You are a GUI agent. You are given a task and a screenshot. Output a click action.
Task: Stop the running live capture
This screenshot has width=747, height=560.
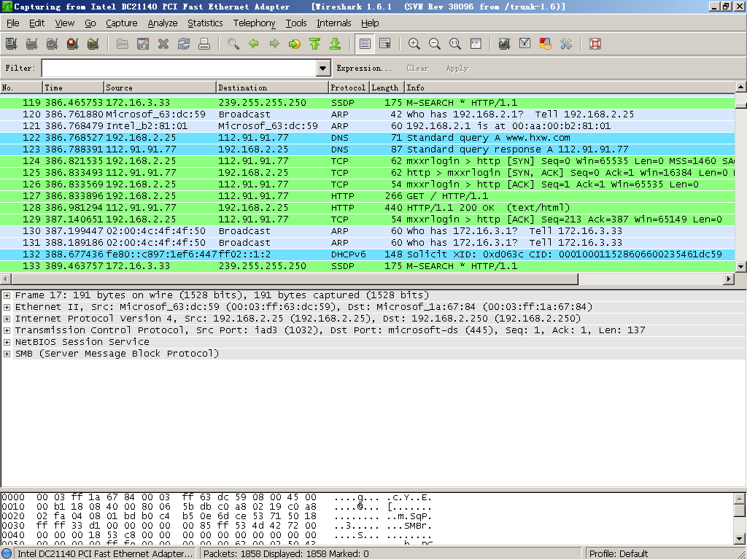coord(72,44)
